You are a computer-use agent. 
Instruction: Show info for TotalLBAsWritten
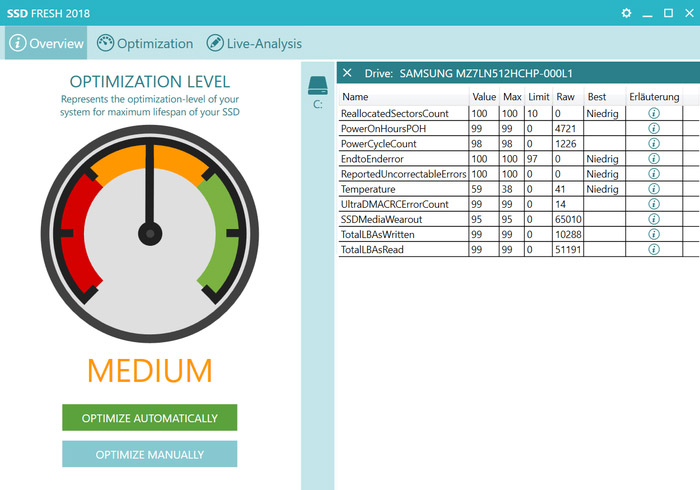(654, 234)
